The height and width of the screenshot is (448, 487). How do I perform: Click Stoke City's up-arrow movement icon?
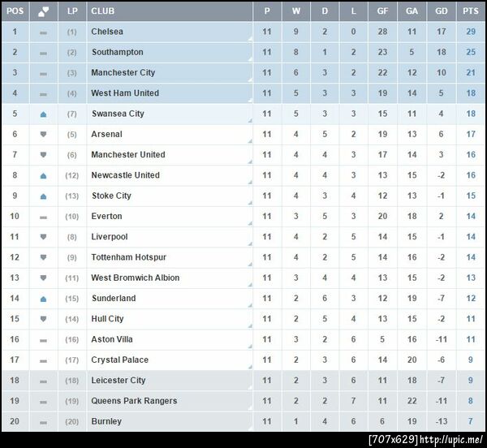(x=43, y=196)
